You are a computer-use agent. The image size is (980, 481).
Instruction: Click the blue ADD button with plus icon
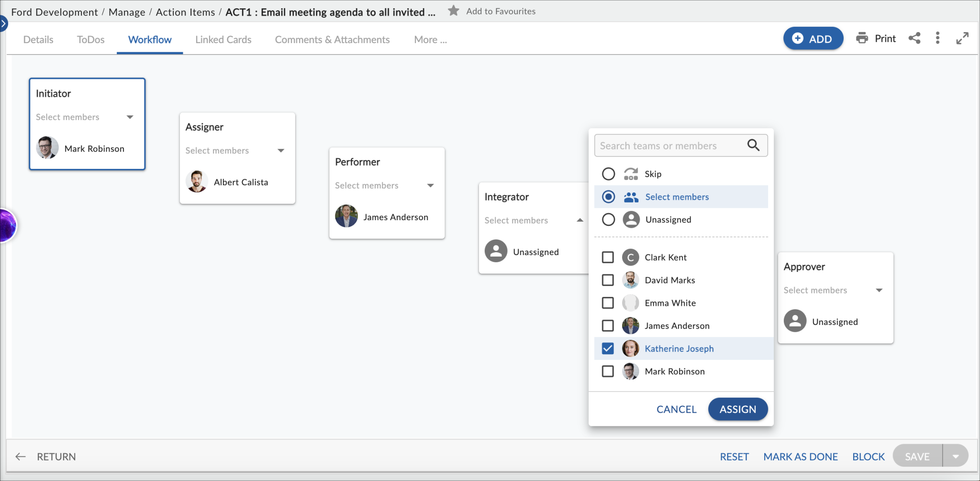click(813, 38)
